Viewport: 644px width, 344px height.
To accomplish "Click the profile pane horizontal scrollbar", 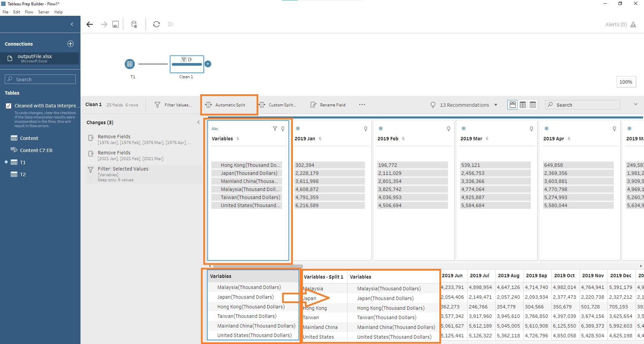I will point(258,266).
